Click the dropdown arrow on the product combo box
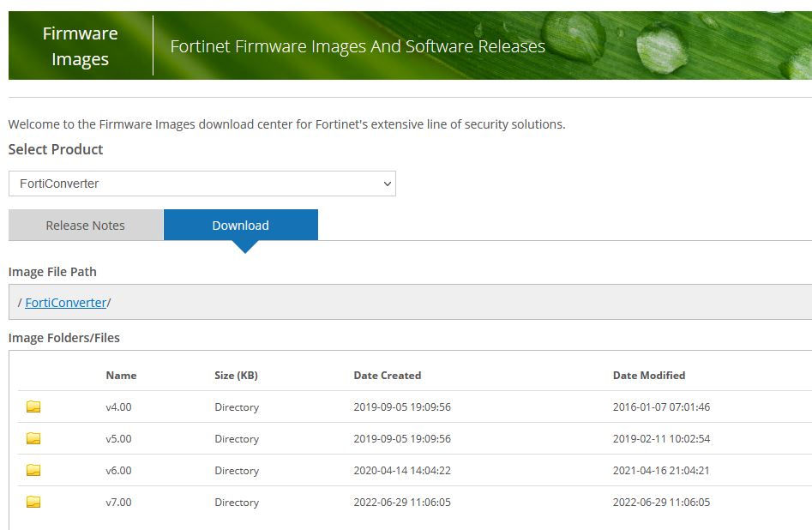The height and width of the screenshot is (530, 812). coord(385,183)
